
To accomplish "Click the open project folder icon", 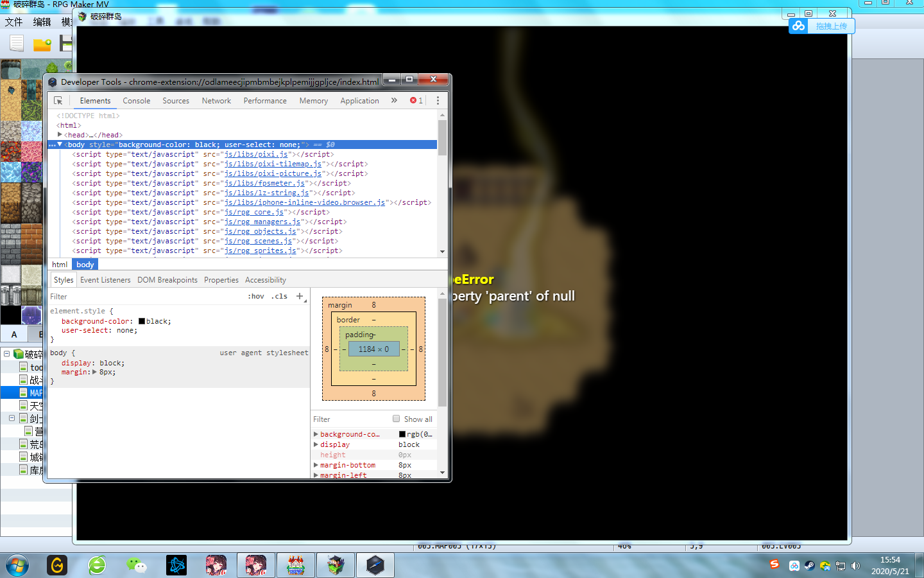I will [42, 44].
